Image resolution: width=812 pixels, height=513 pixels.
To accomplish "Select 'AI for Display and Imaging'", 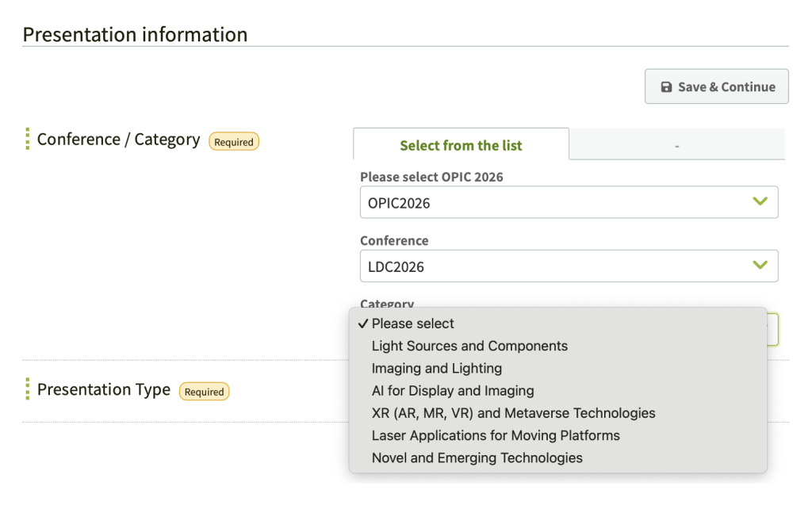I will click(453, 391).
